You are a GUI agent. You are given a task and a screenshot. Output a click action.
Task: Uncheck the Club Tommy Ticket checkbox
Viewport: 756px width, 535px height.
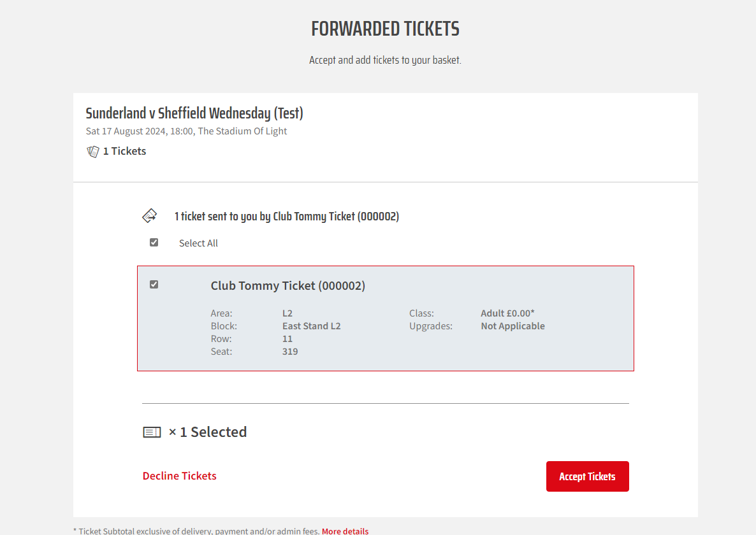(154, 285)
